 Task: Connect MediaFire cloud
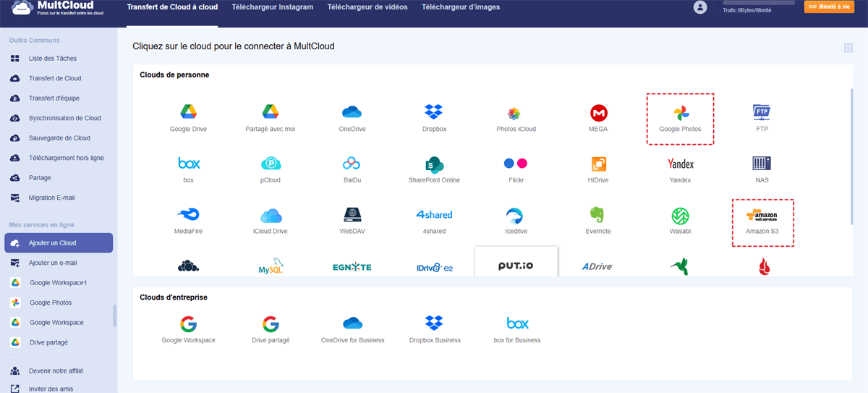188,221
